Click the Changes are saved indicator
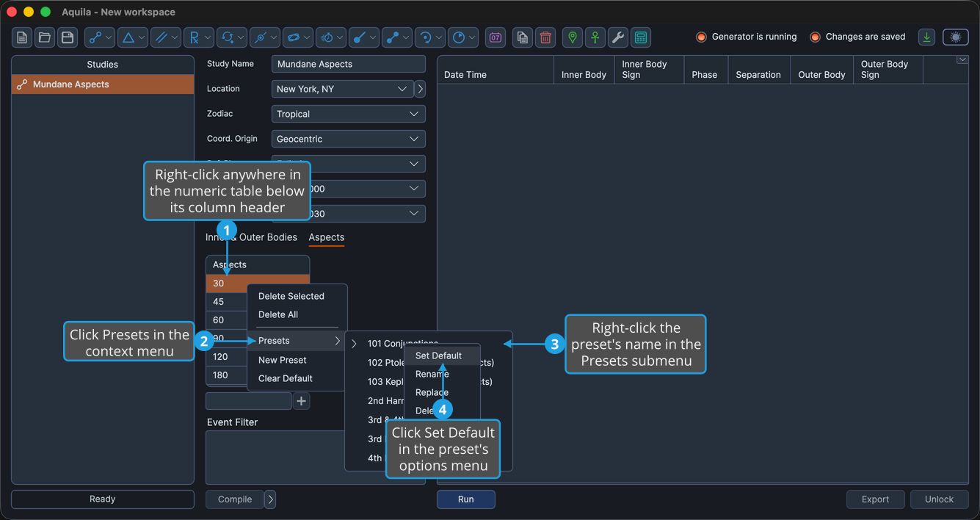The image size is (980, 520). (x=857, y=37)
